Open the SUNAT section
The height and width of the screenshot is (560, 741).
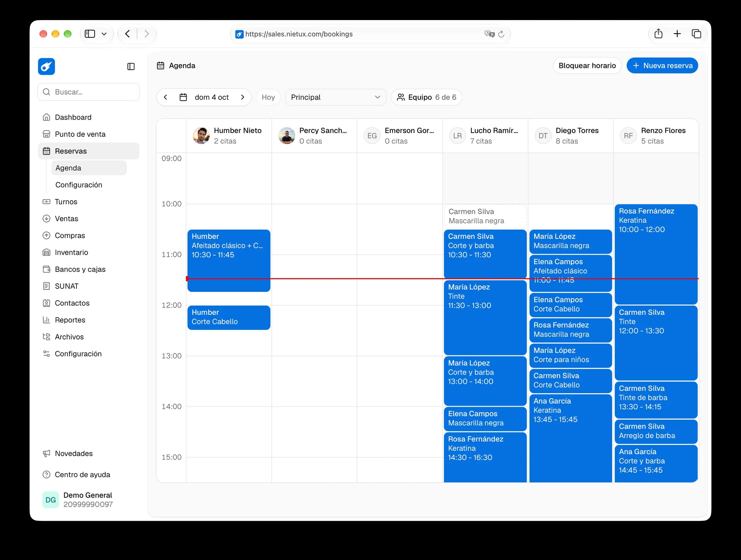pyautogui.click(x=89, y=286)
